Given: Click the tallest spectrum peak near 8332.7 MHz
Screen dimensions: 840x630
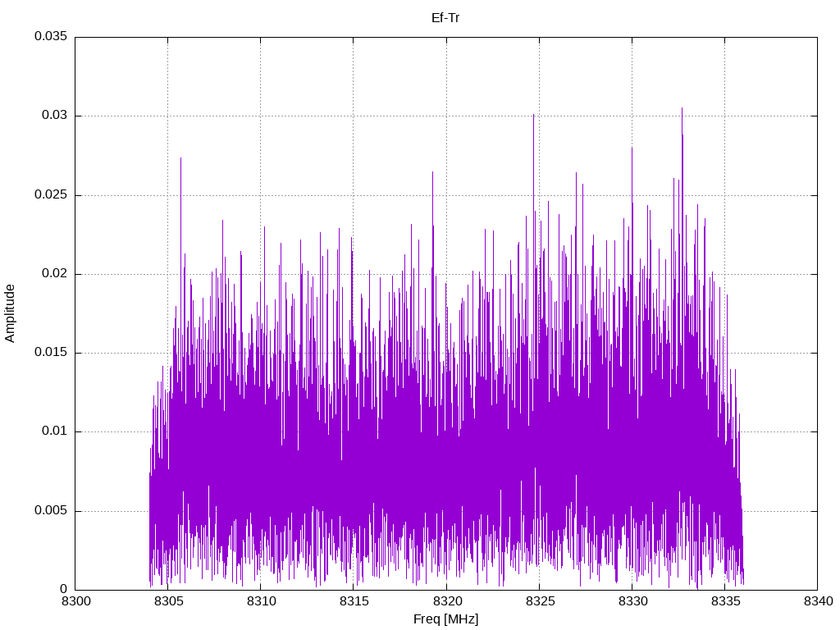Looking at the screenshot, I should tap(682, 109).
